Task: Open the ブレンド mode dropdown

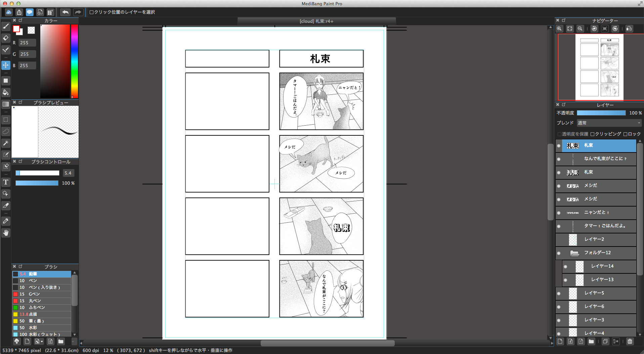Action: (609, 123)
